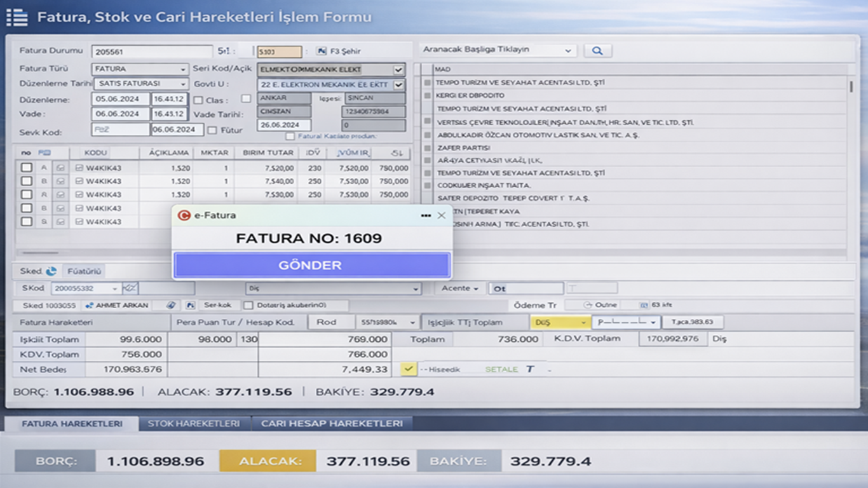
Task: Switch to STOK HAREKETLERI tab
Action: [x=194, y=423]
